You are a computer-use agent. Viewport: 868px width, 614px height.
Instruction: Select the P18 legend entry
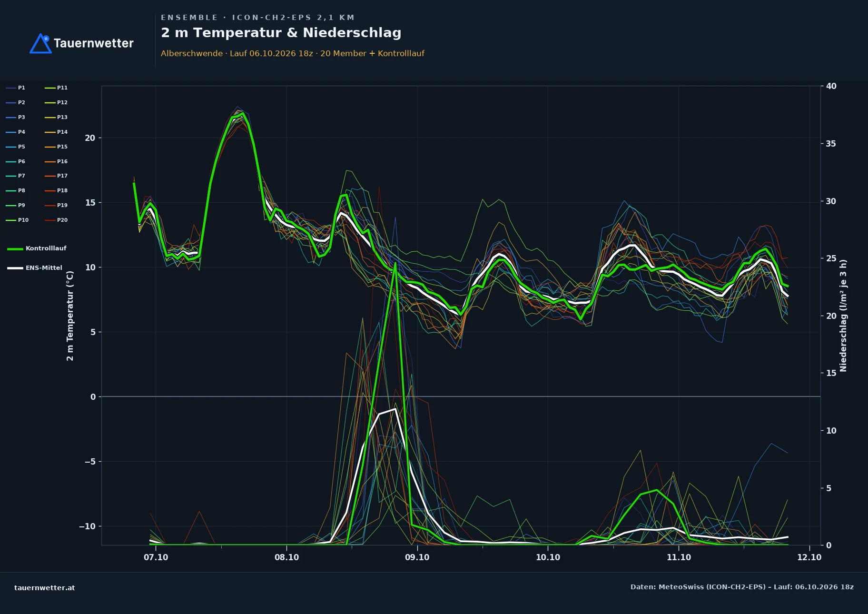[x=56, y=190]
